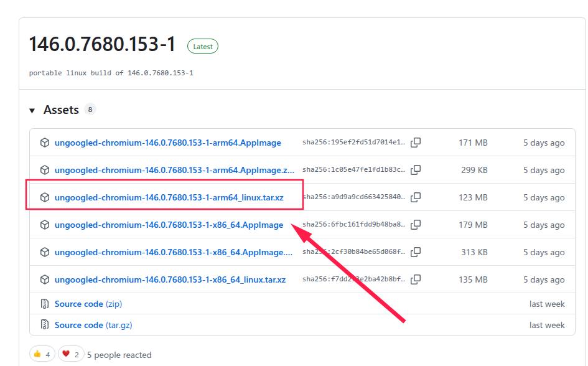Viewport: 588px width, 366px height.
Task: Toggle the heart reaction
Action: point(71,354)
